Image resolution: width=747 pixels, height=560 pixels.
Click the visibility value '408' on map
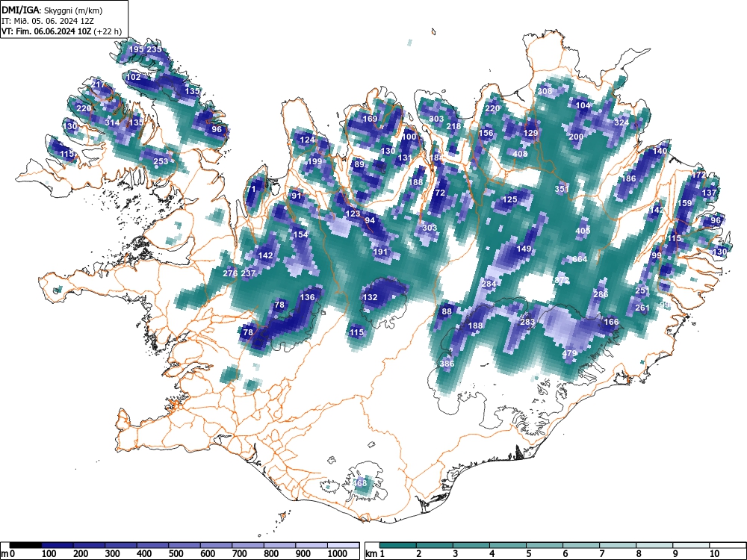(x=520, y=154)
